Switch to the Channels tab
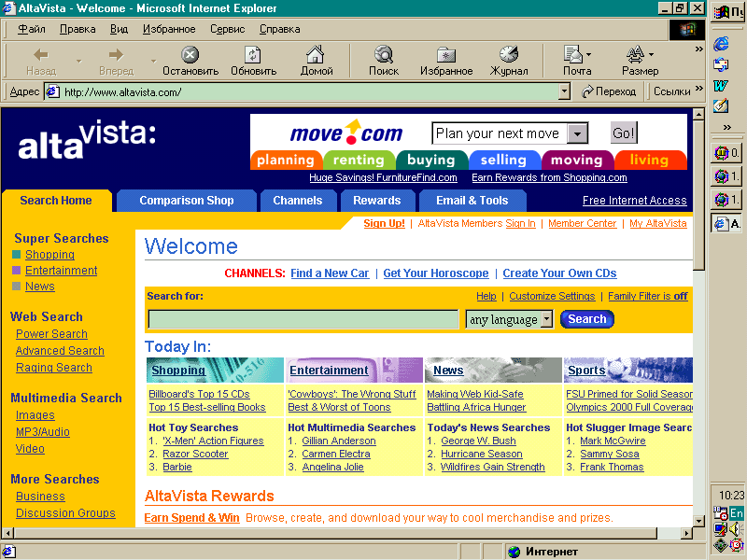This screenshot has width=747, height=560. coord(298,201)
